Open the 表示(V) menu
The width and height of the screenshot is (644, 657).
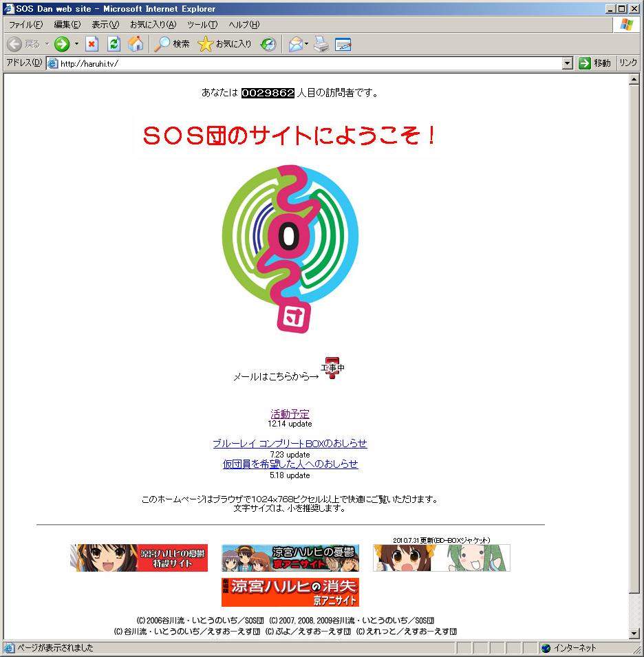(105, 25)
